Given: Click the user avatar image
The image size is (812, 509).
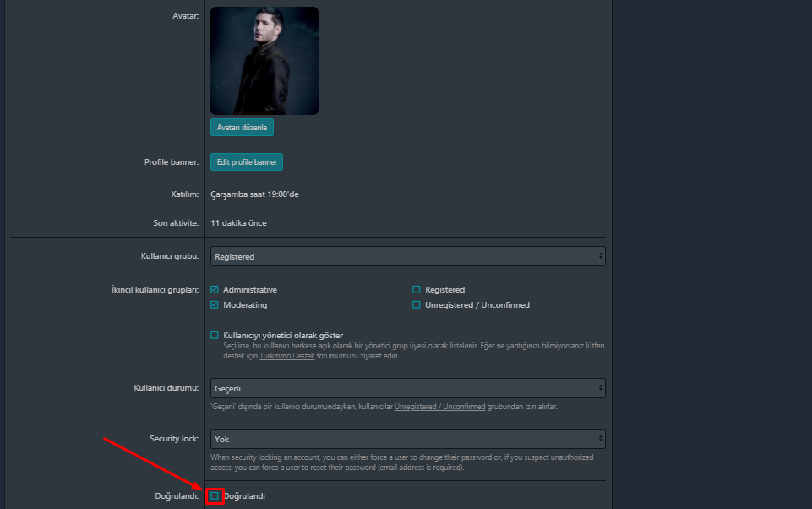Looking at the screenshot, I should tap(264, 61).
